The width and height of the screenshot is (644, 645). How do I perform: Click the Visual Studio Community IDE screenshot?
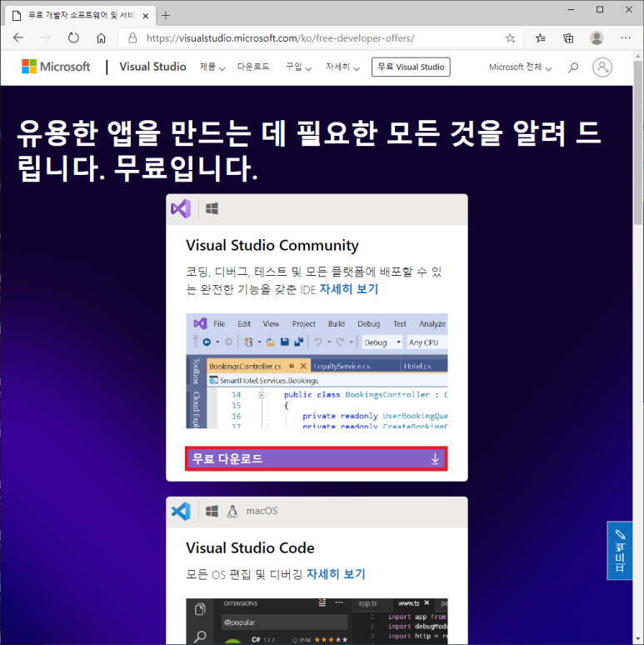click(317, 371)
